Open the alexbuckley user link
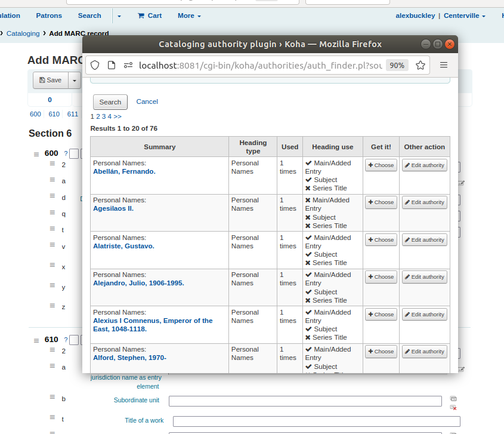The width and height of the screenshot is (504, 434). pos(415,16)
